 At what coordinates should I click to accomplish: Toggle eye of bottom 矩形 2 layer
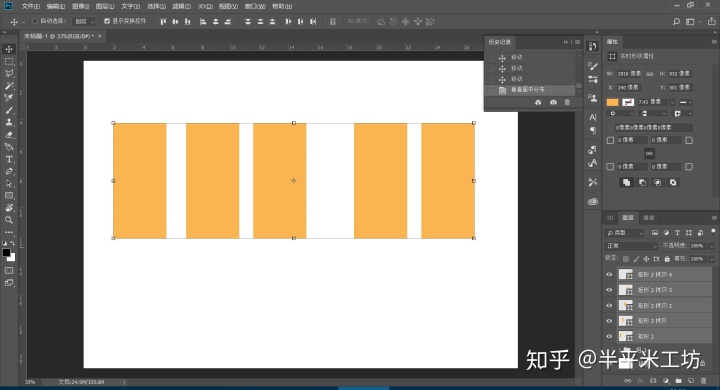coord(609,336)
